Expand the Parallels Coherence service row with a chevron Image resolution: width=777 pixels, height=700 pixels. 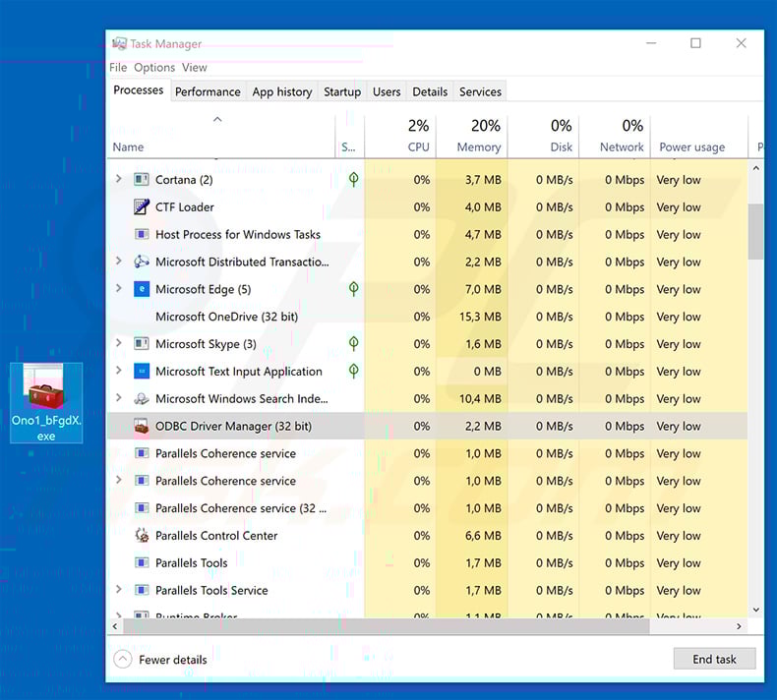click(x=118, y=480)
